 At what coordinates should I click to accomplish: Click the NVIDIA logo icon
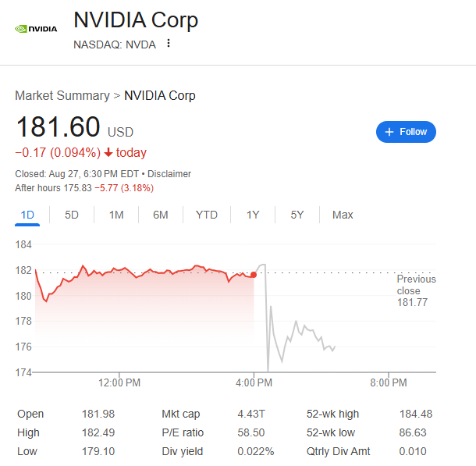[36, 29]
